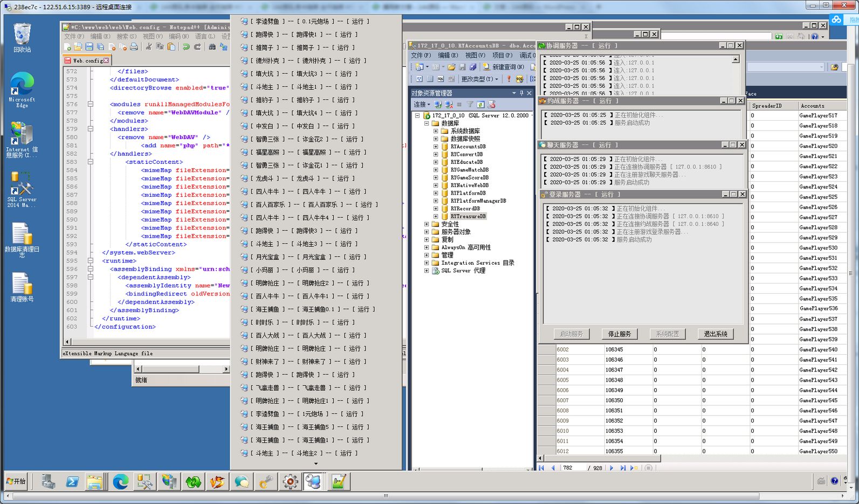This screenshot has height=504, width=859.
Task: Open the Microsoft Edge desktop icon
Action: tap(22, 89)
